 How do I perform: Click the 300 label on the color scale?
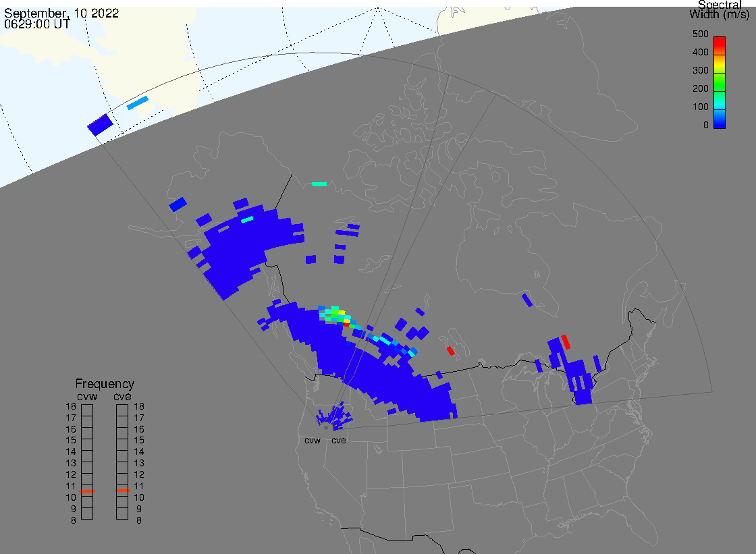700,70
